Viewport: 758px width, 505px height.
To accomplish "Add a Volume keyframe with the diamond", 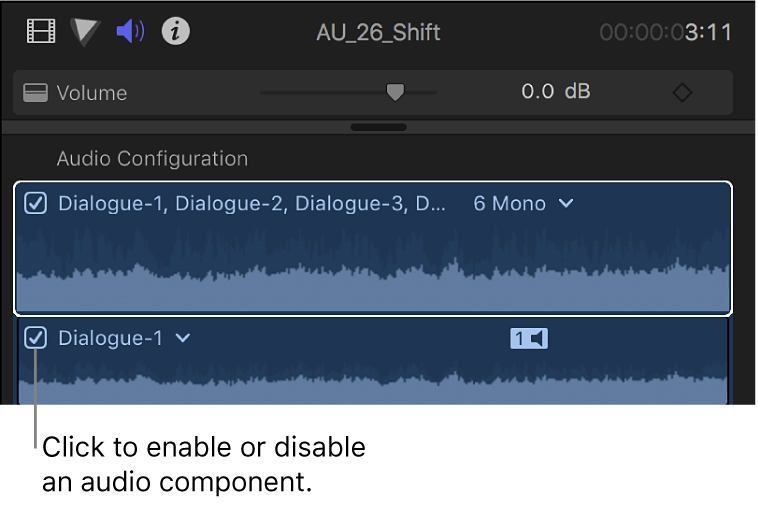I will [681, 93].
